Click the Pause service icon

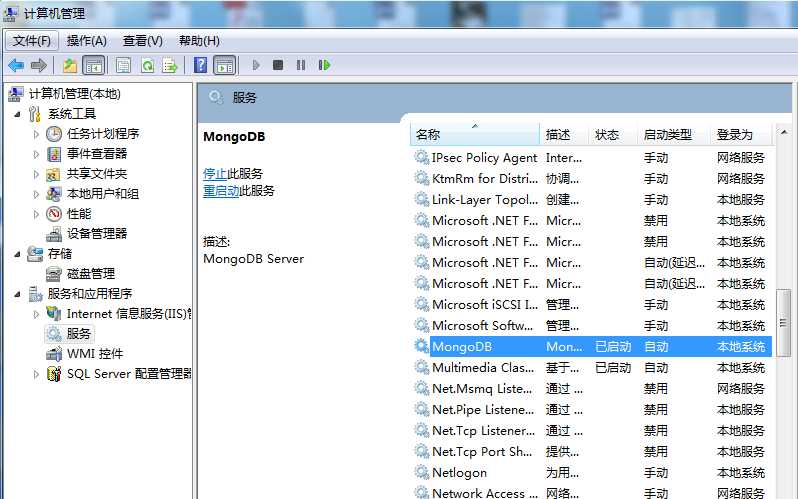click(301, 65)
